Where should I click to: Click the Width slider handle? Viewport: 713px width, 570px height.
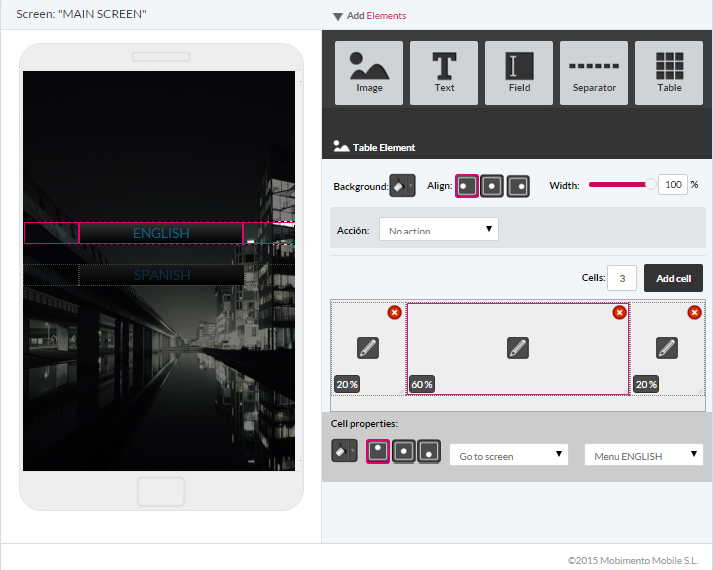tap(651, 184)
